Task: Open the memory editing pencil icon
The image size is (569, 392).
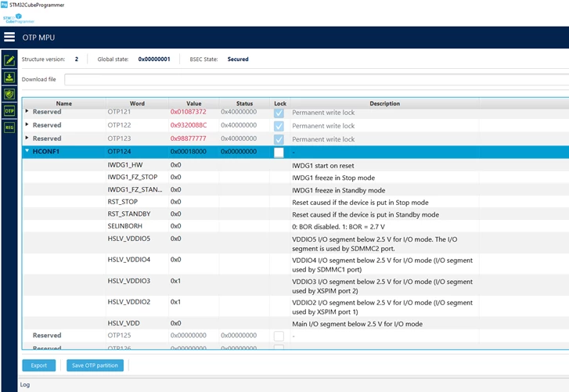Action: (x=9, y=60)
